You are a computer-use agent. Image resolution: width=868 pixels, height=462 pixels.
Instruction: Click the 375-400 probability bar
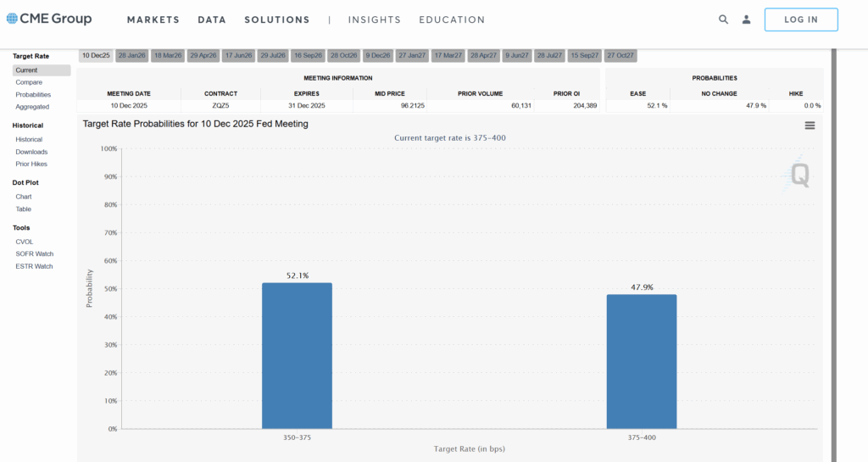(x=642, y=362)
